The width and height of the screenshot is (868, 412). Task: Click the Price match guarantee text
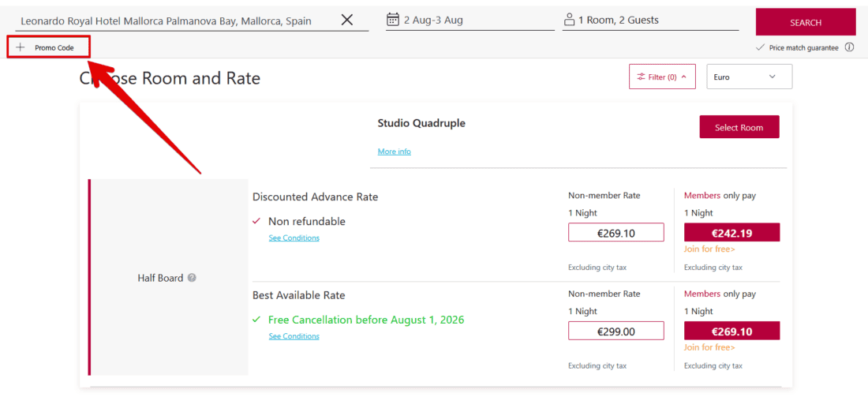804,48
